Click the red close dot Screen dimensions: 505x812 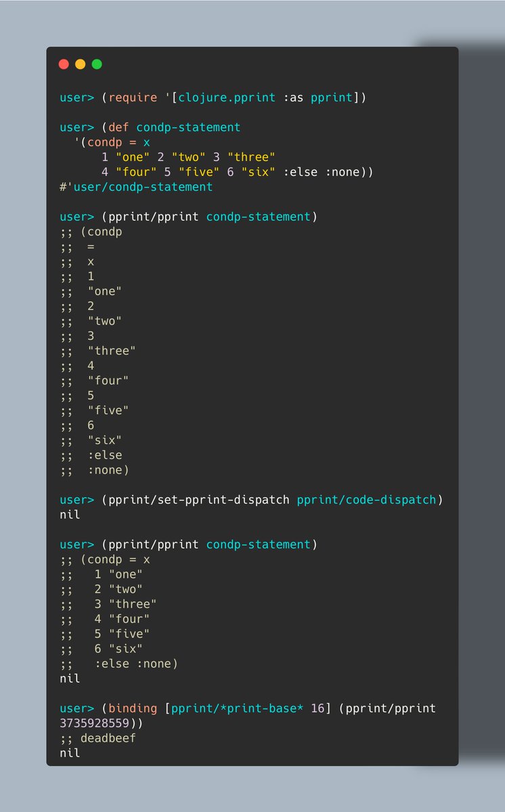64,64
